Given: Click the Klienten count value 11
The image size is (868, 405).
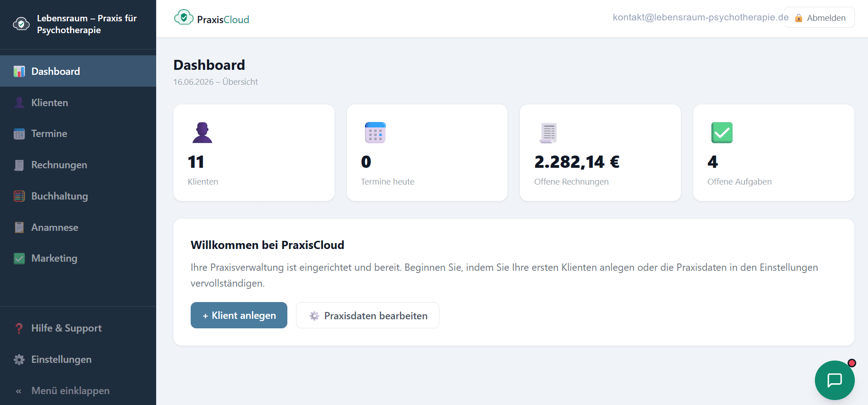Looking at the screenshot, I should [x=196, y=162].
